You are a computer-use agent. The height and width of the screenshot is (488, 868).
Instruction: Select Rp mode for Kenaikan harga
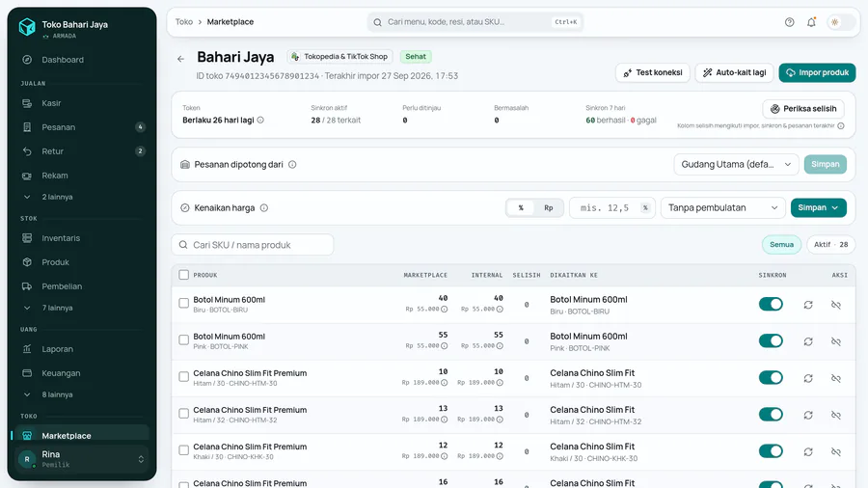click(x=548, y=208)
